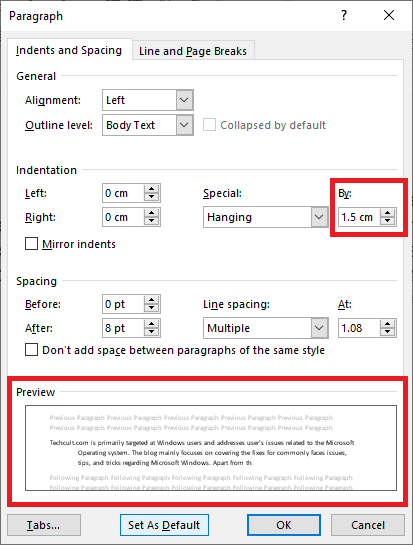Viewport: 413px width, 545px height.
Task: Expand the Outline level dropdown
Action: pos(184,125)
